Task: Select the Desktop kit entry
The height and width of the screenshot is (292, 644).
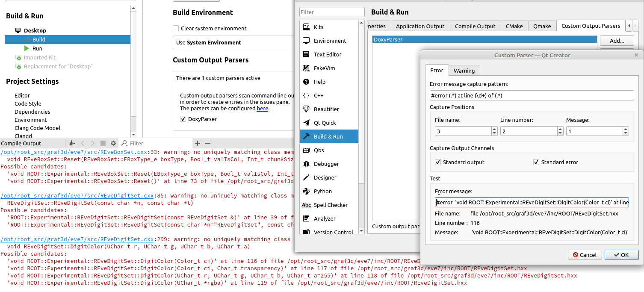Action: pos(35,30)
